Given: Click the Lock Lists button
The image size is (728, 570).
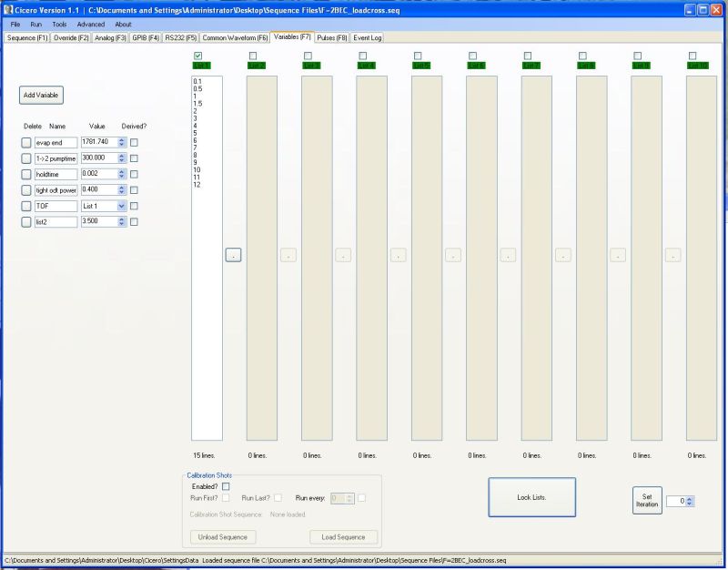Looking at the screenshot, I should (x=531, y=497).
